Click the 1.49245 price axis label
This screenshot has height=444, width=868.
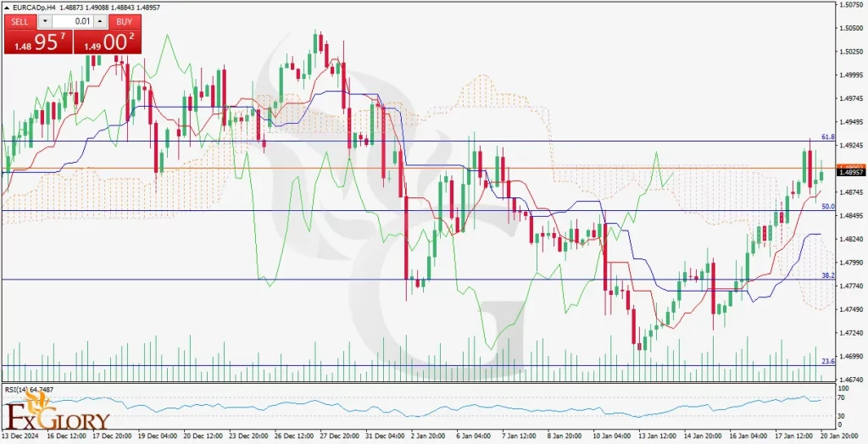click(x=853, y=146)
